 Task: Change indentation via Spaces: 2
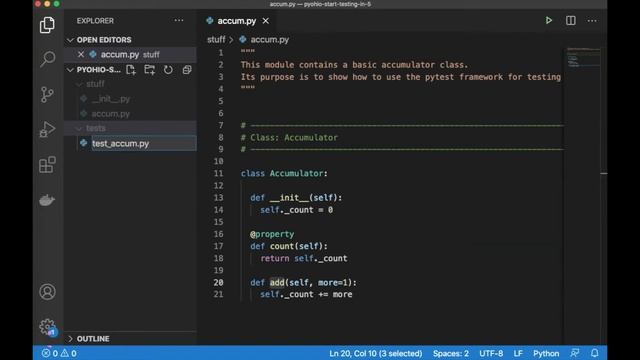pyautogui.click(x=451, y=353)
